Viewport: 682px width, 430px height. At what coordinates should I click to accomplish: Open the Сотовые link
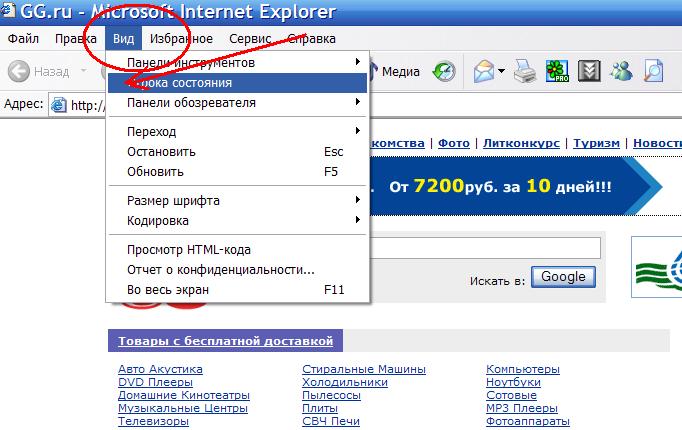coord(511,395)
